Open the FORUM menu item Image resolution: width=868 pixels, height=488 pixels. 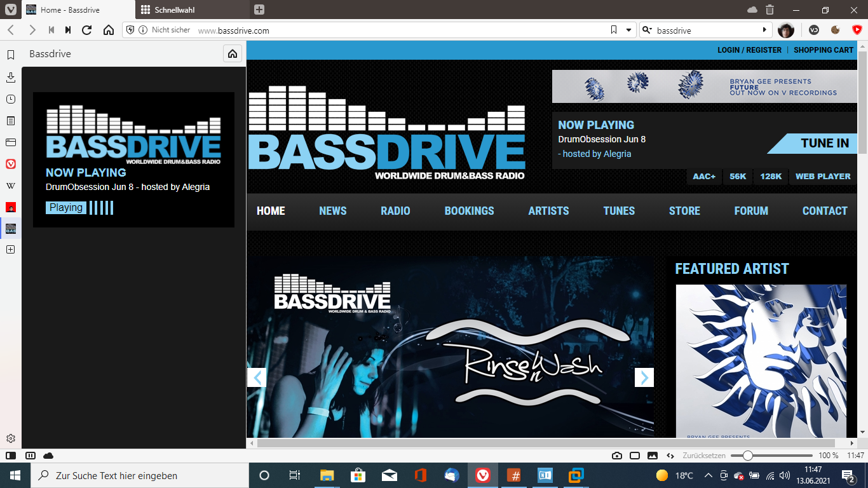[x=751, y=211]
